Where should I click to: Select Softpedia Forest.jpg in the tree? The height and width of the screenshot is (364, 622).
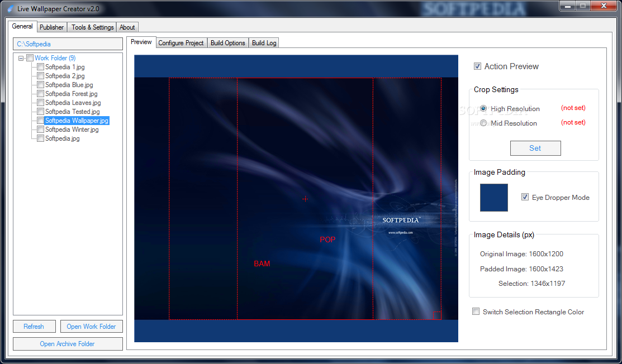pyautogui.click(x=72, y=94)
